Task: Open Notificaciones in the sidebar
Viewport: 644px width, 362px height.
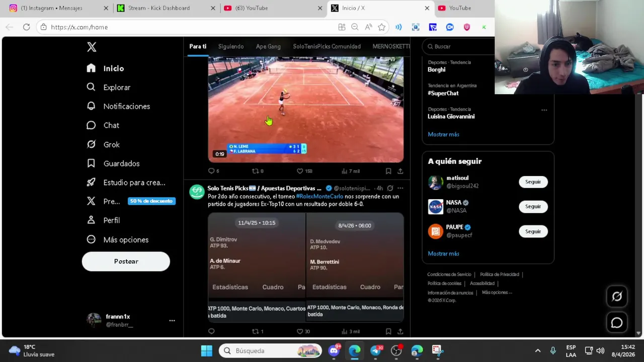Action: pyautogui.click(x=118, y=106)
